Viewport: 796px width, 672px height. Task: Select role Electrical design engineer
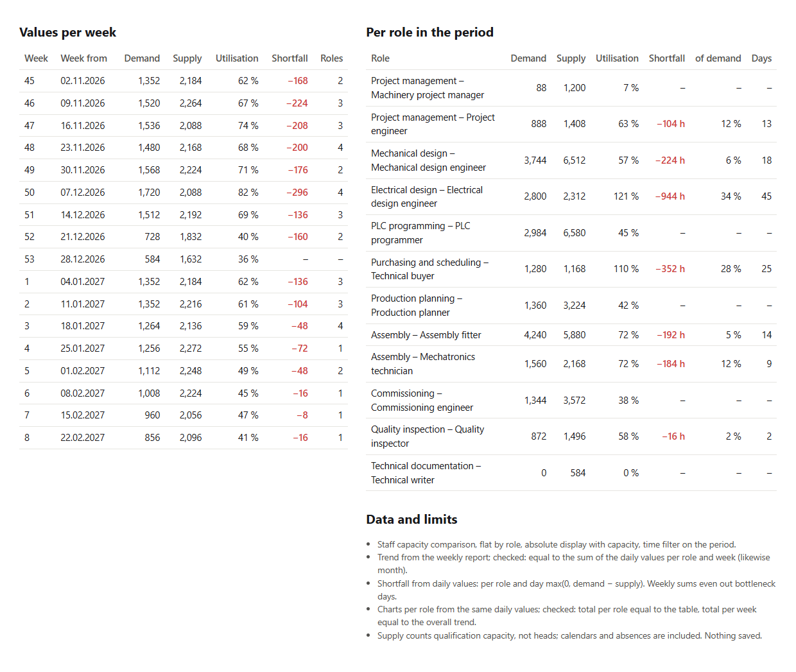pos(427,196)
